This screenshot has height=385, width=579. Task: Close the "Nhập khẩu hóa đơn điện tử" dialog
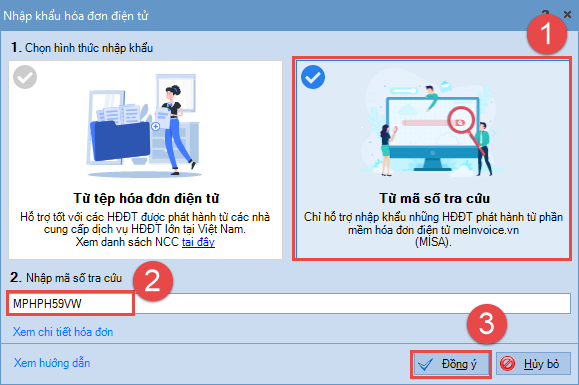pyautogui.click(x=568, y=14)
